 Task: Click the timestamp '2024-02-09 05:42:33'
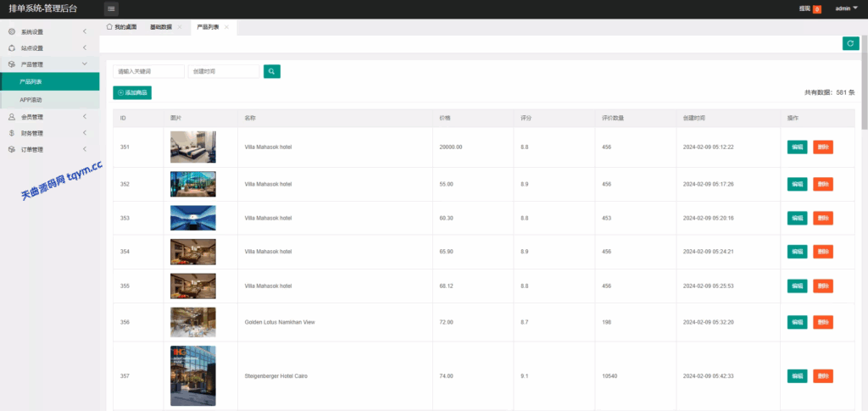(x=709, y=376)
